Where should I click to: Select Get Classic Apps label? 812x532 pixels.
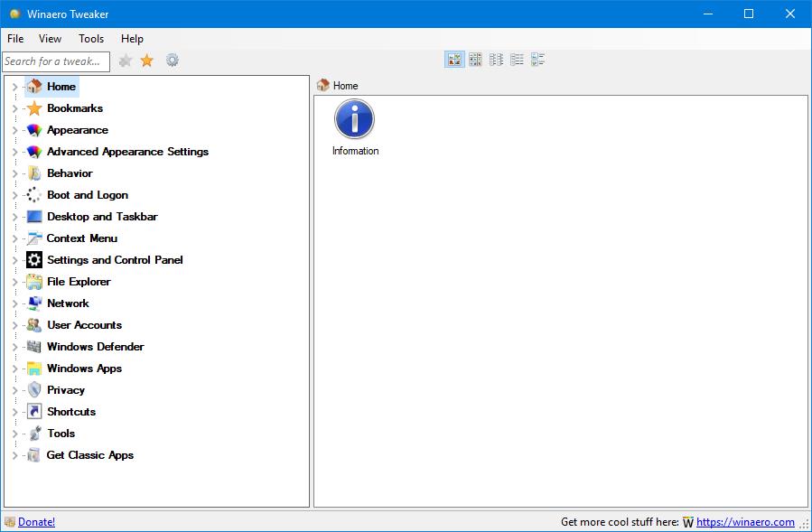point(90,455)
